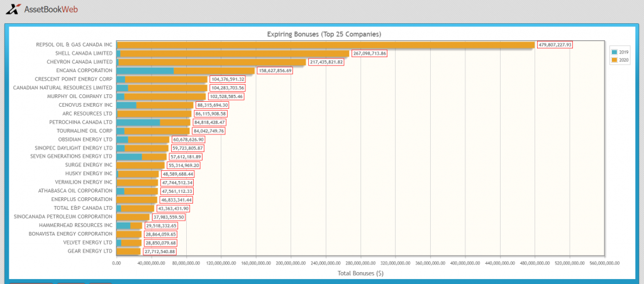Click the Hammerhead Resources blue 2019 segment

pyautogui.click(x=124, y=226)
